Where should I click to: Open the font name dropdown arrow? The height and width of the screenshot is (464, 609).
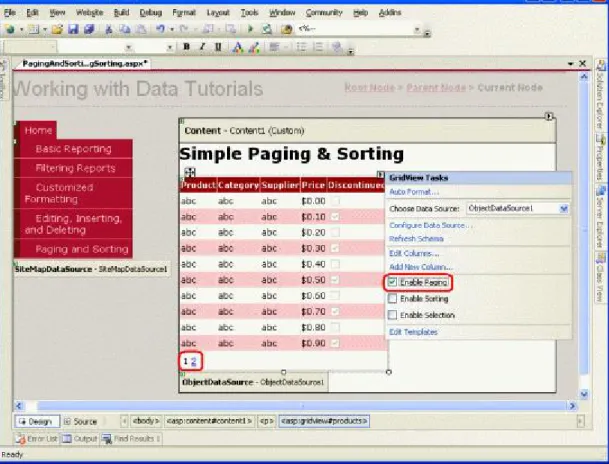(128, 47)
